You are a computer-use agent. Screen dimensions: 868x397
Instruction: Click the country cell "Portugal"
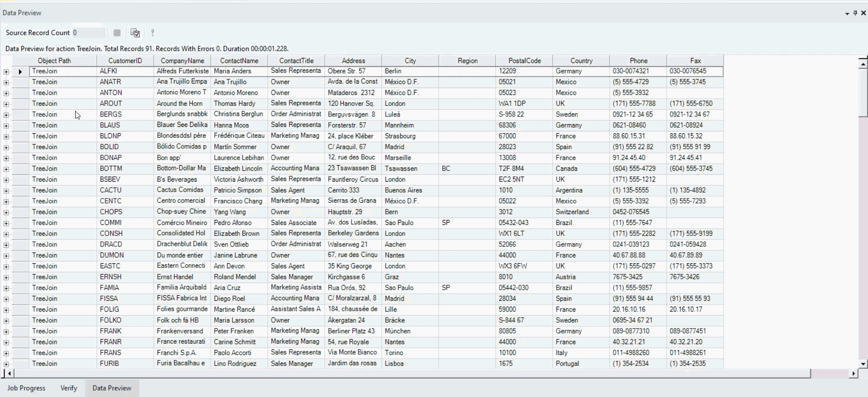point(581,364)
